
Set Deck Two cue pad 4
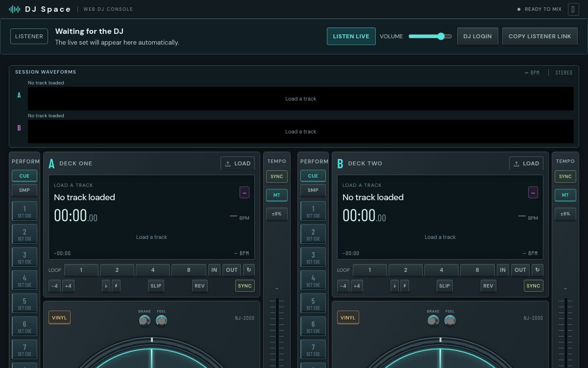click(x=313, y=281)
